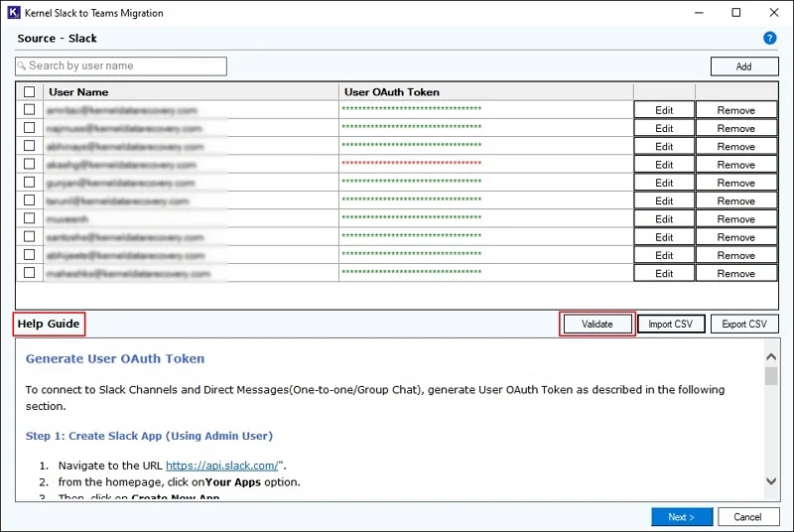Viewport: 794px width, 532px height.
Task: Click the Import CSV button
Action: pos(671,324)
